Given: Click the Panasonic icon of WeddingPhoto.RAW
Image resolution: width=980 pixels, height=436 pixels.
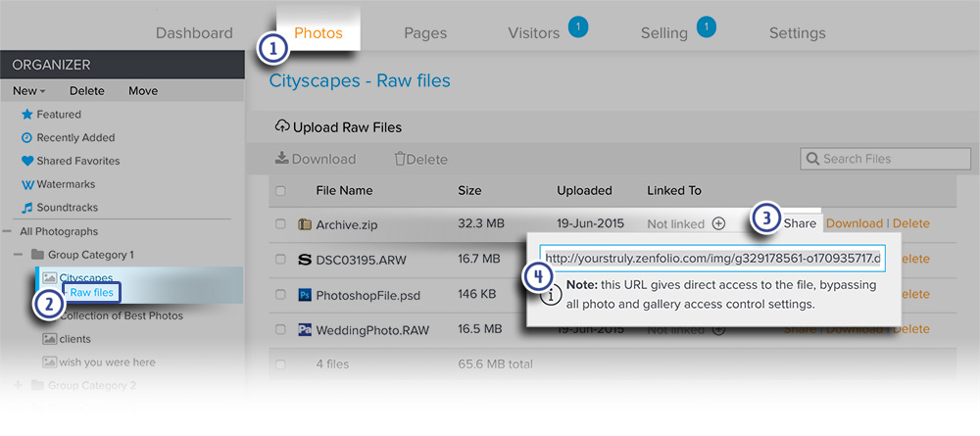Looking at the screenshot, I should pyautogui.click(x=305, y=329).
